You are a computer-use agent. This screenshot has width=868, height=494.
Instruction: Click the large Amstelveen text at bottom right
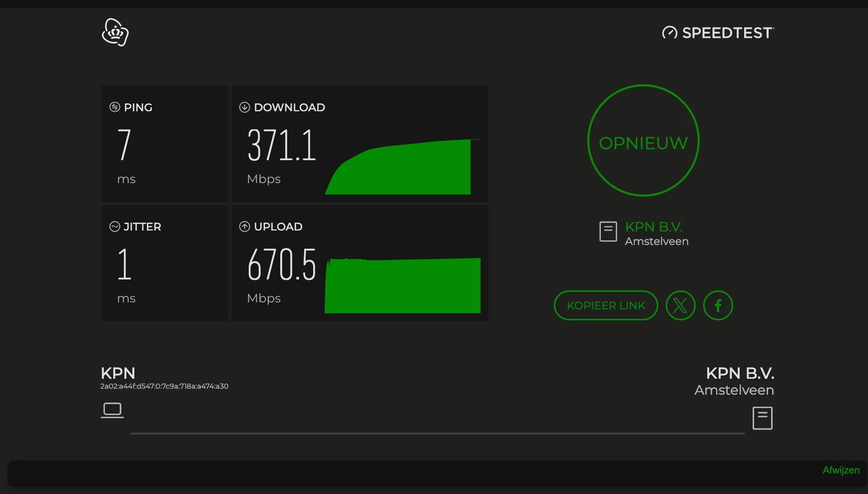click(x=734, y=390)
